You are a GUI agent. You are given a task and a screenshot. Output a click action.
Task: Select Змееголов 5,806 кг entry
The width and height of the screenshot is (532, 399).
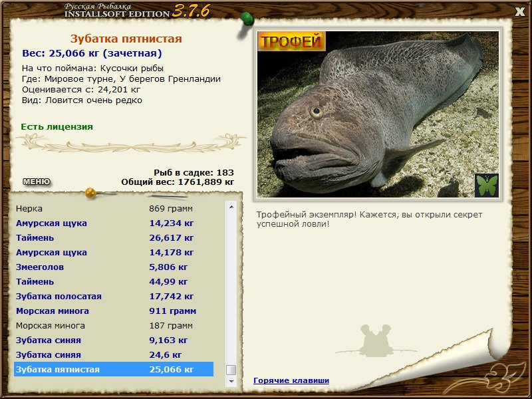(114, 267)
